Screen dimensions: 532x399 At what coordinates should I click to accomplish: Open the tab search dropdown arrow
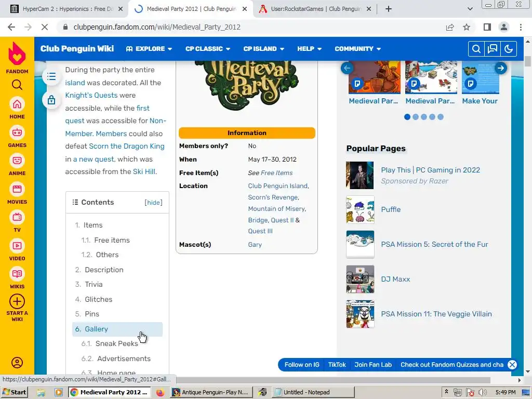coord(470,9)
